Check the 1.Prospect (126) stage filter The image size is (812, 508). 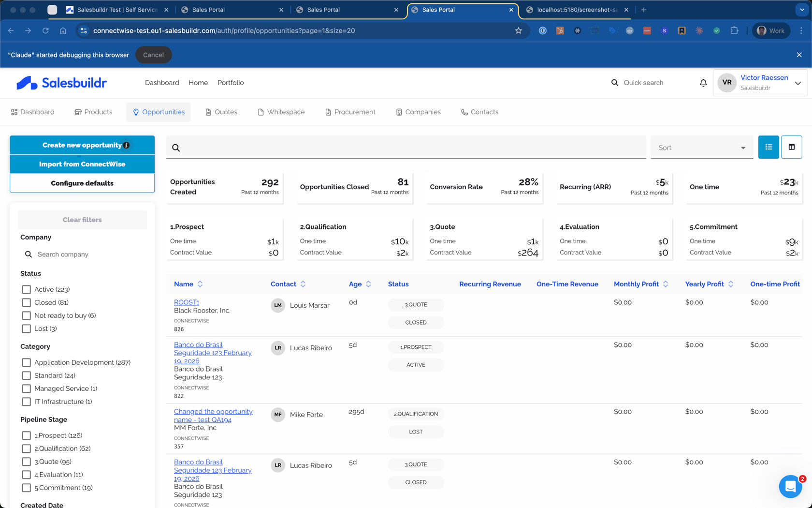27,435
